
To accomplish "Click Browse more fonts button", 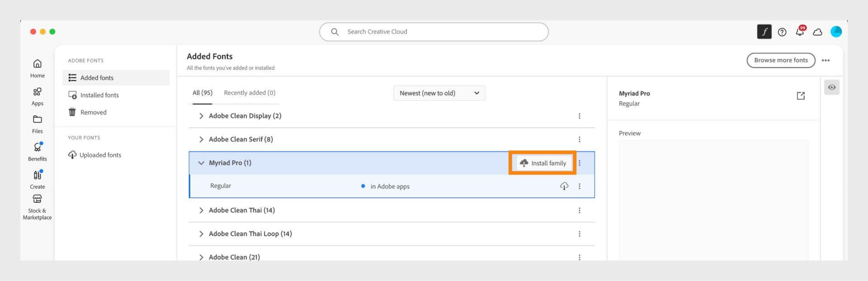I will (780, 60).
